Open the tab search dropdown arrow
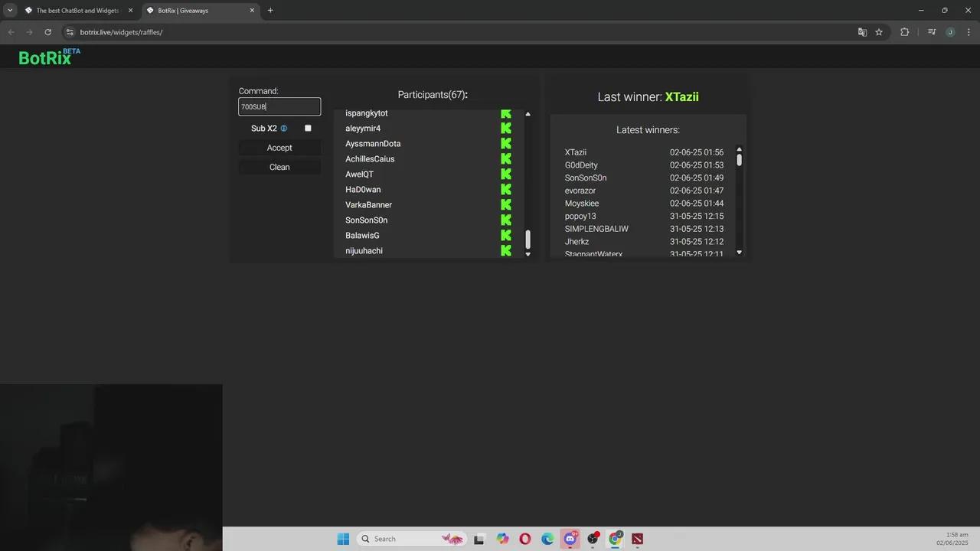The width and height of the screenshot is (980, 551). coord(10,11)
